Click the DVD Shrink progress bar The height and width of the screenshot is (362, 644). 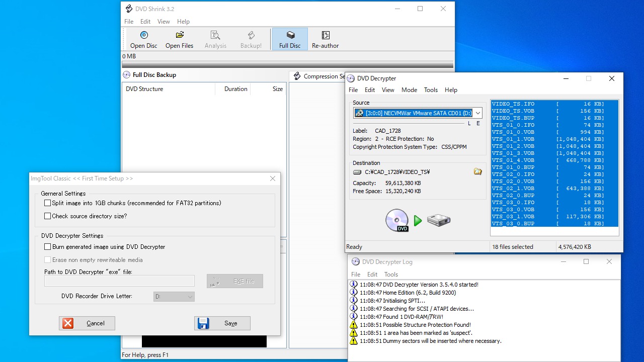[287, 65]
